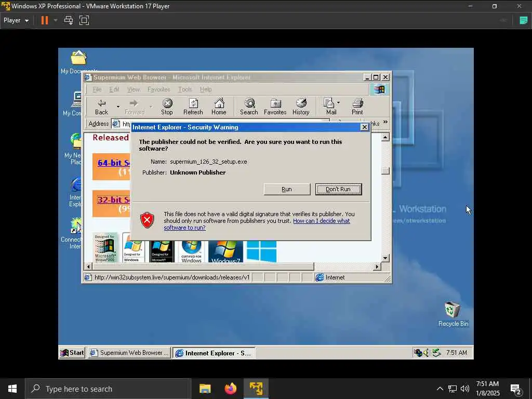
Task: Open the View menu in Internet Explorer
Action: tap(134, 89)
